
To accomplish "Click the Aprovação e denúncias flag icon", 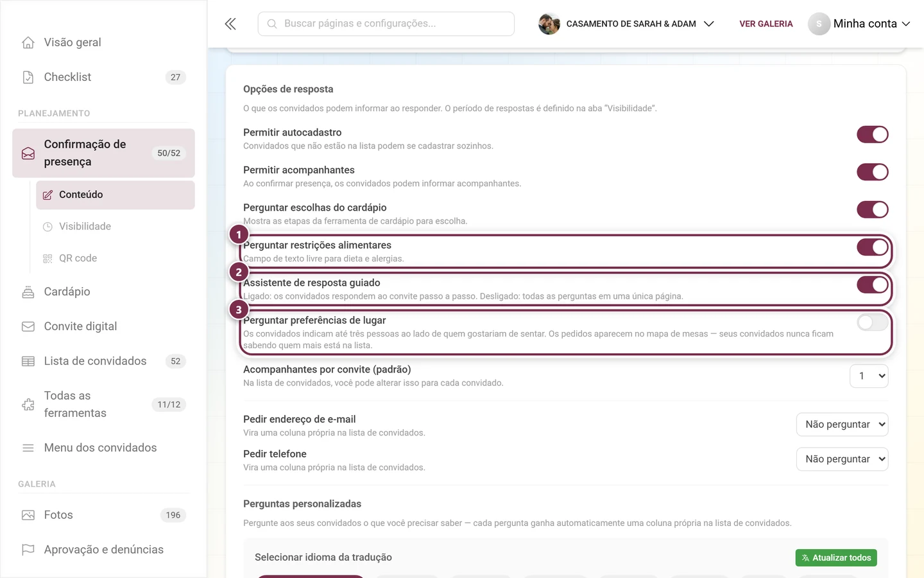I will click(x=28, y=550).
